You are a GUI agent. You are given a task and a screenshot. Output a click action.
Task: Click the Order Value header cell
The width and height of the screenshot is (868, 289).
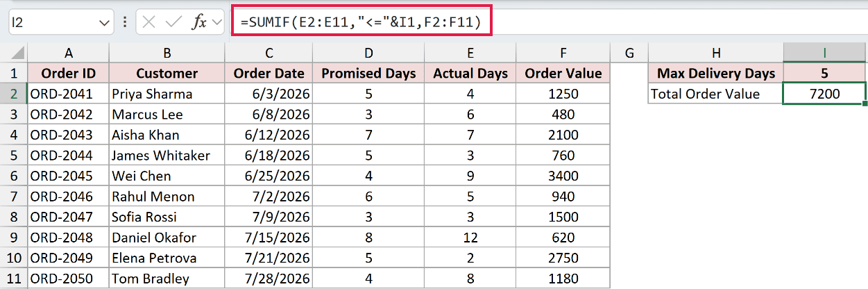point(563,73)
